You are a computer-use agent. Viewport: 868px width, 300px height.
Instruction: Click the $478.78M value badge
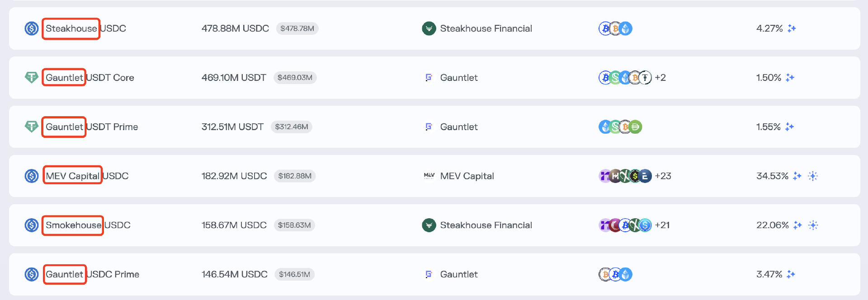click(x=297, y=28)
